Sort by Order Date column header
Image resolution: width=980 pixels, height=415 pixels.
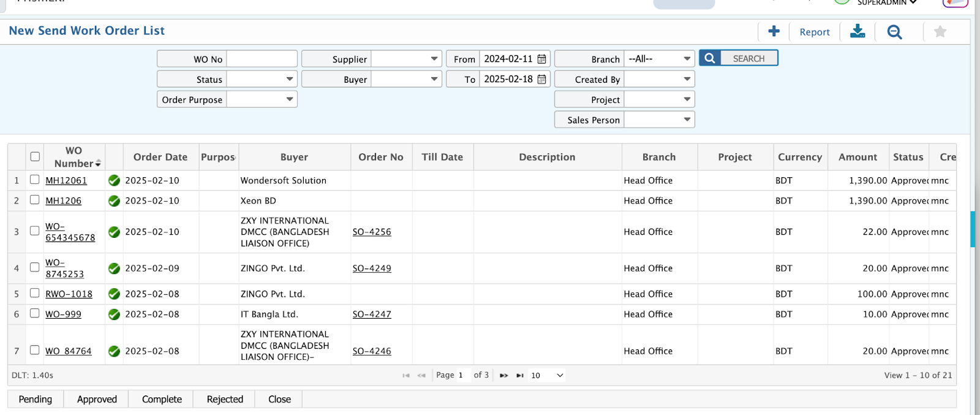click(160, 157)
